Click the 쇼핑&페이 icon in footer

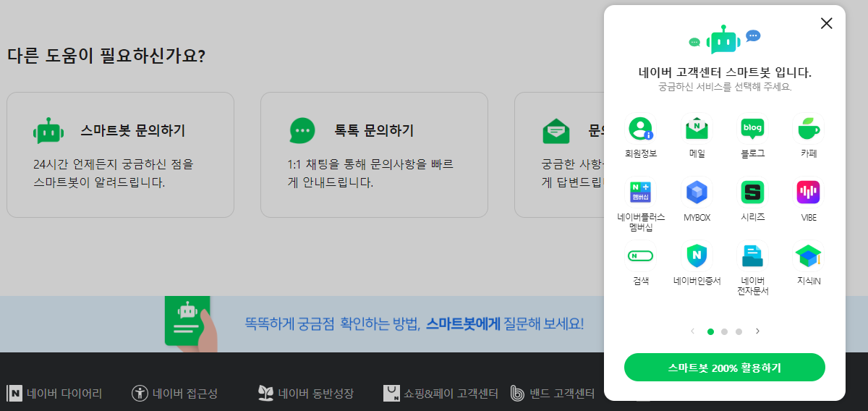tap(392, 394)
